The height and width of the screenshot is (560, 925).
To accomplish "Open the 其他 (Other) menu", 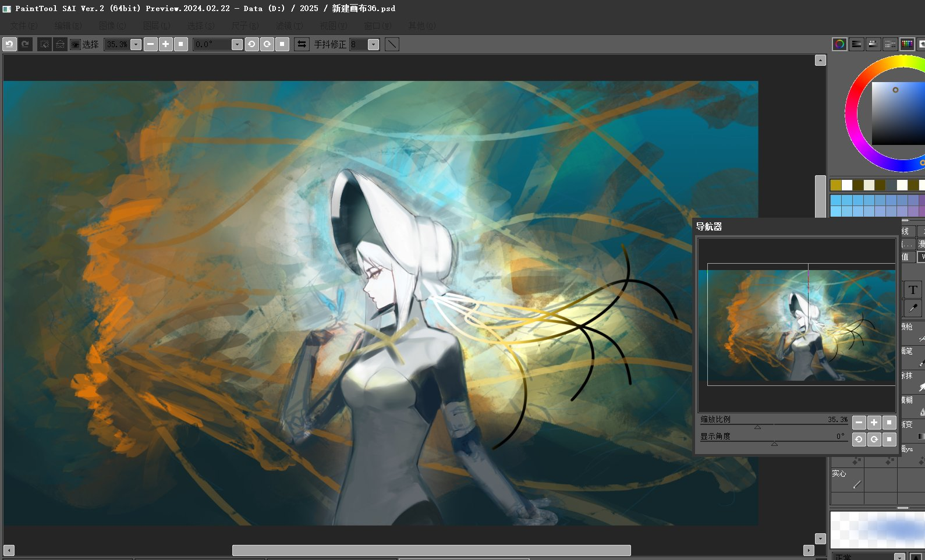I will click(422, 26).
